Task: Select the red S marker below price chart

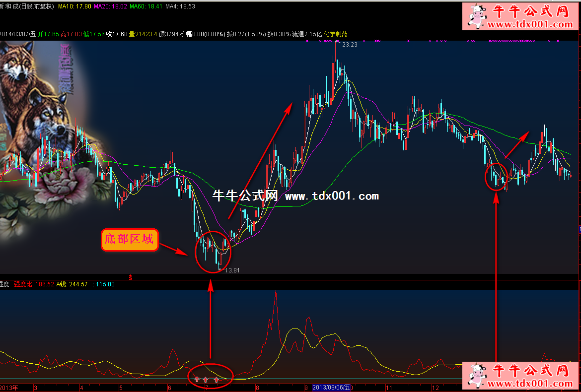Action: tap(131, 277)
